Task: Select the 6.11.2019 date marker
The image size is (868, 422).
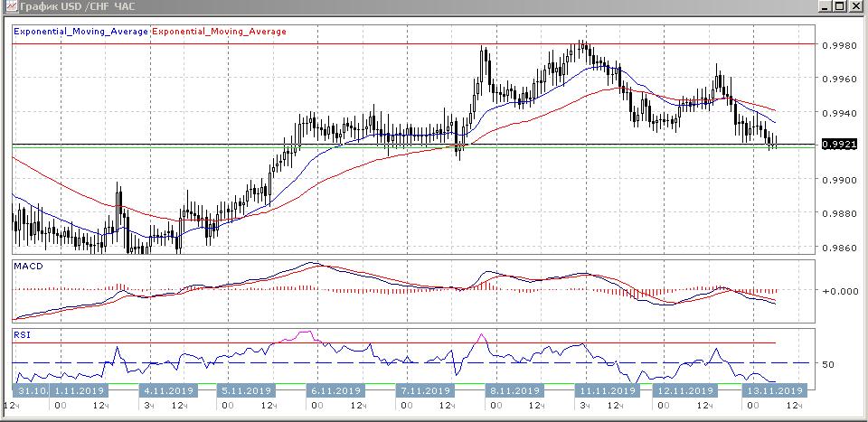Action: pyautogui.click(x=335, y=391)
